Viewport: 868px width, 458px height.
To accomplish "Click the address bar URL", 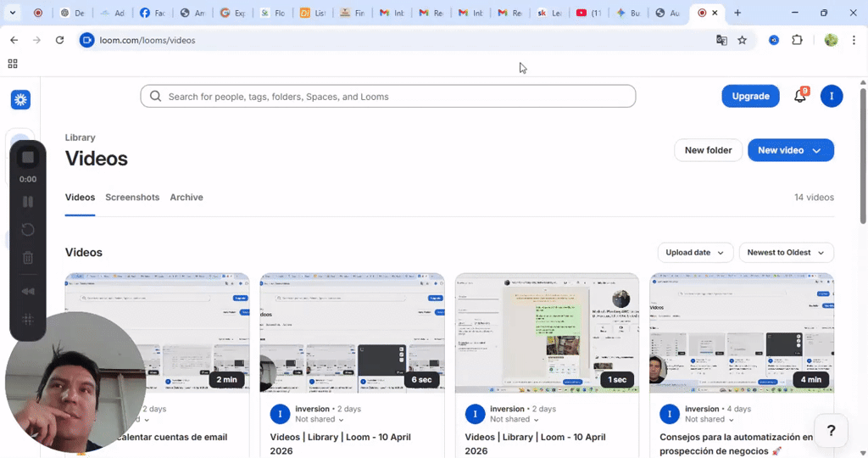I will tap(147, 41).
